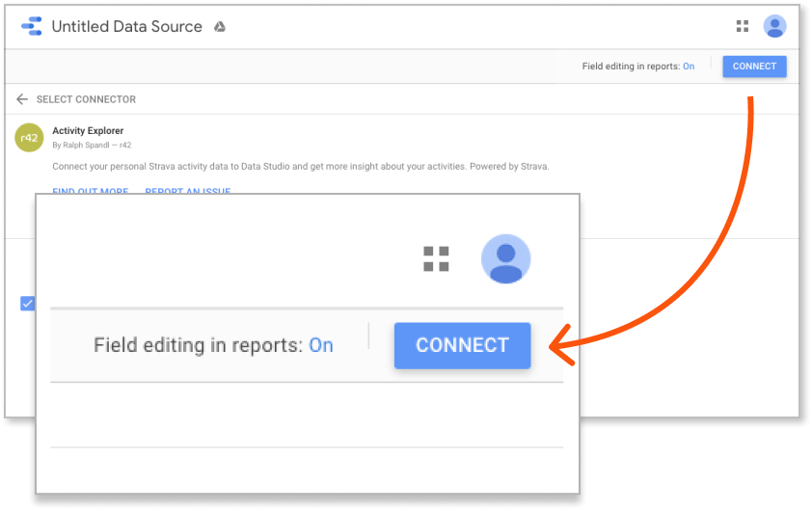Viewport: 812px width, 511px height.
Task: Click account avatar in enlarged callout
Action: click(x=506, y=258)
